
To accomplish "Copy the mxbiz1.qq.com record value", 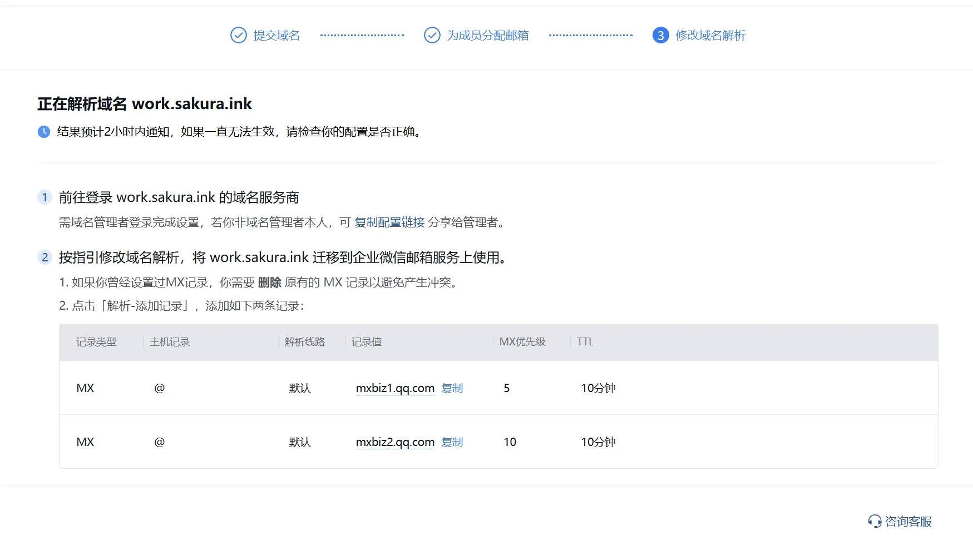I will [452, 388].
